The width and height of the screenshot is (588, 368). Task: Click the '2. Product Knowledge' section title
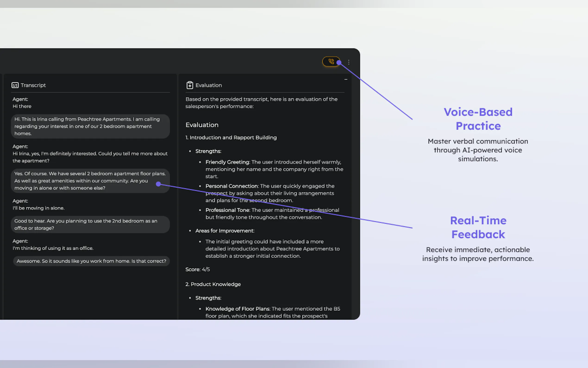click(213, 284)
